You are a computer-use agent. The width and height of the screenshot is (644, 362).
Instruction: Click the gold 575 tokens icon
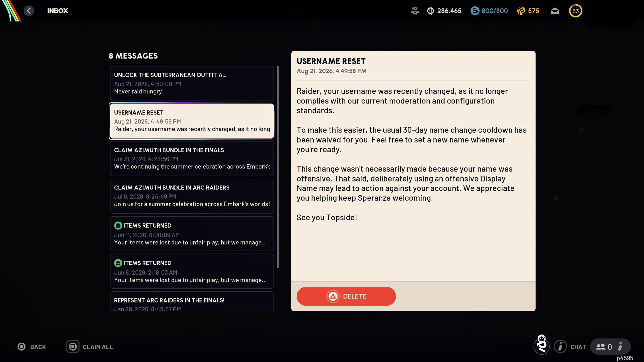click(x=521, y=11)
